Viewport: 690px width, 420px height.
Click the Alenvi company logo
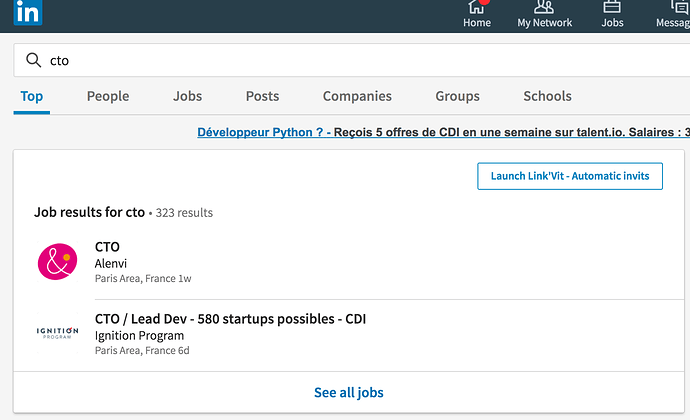point(57,262)
